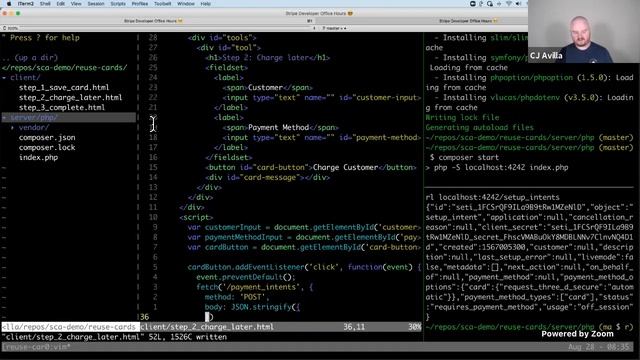Click the volume icon in the menu bar
Screen dimensions: 640x360
518,4
